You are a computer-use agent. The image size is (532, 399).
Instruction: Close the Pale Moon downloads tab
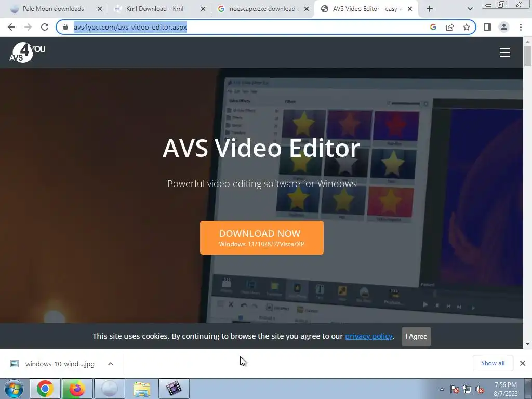point(100,9)
